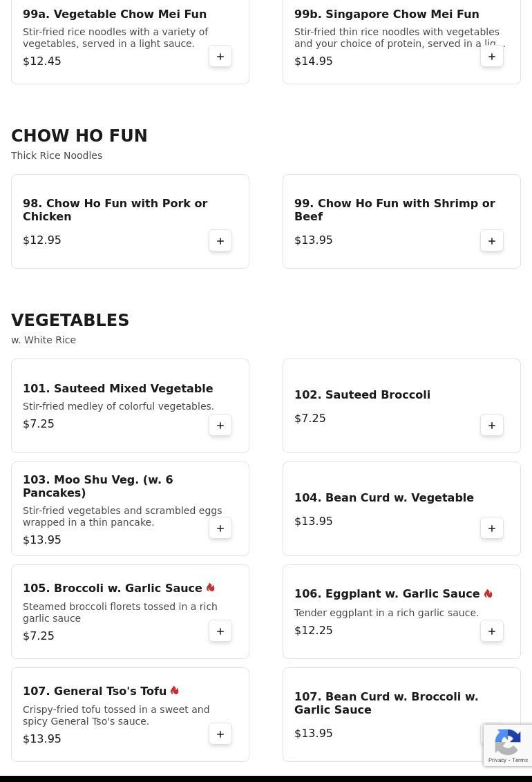Screen dimensions: 532x782
Task: Add Sauteed Broccoli to order
Action: coord(492,426)
